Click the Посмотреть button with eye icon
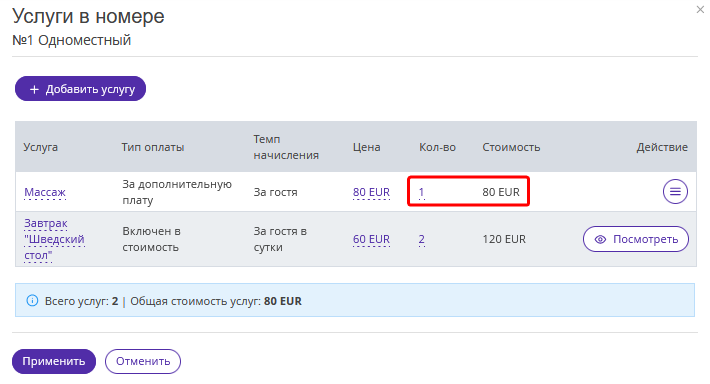This screenshot has height=384, width=710. click(636, 239)
